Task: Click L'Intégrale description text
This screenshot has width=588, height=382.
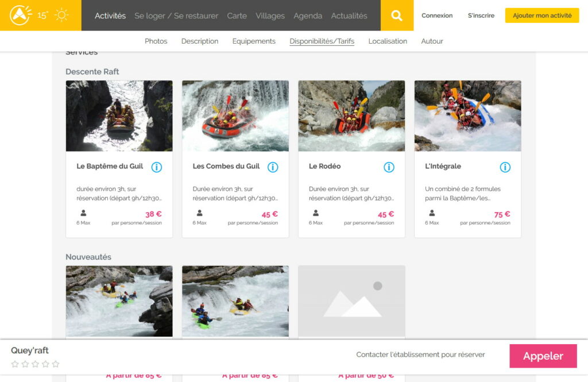Action: 463,194
